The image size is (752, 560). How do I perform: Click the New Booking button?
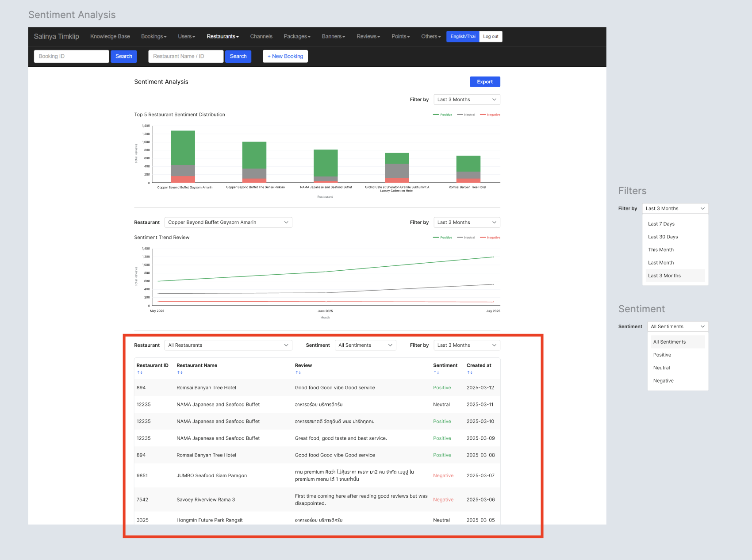[285, 56]
